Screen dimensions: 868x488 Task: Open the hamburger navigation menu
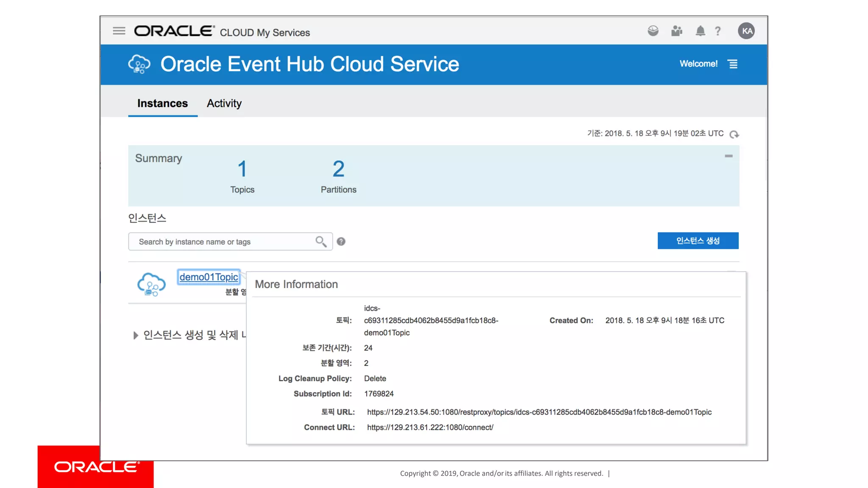point(119,31)
